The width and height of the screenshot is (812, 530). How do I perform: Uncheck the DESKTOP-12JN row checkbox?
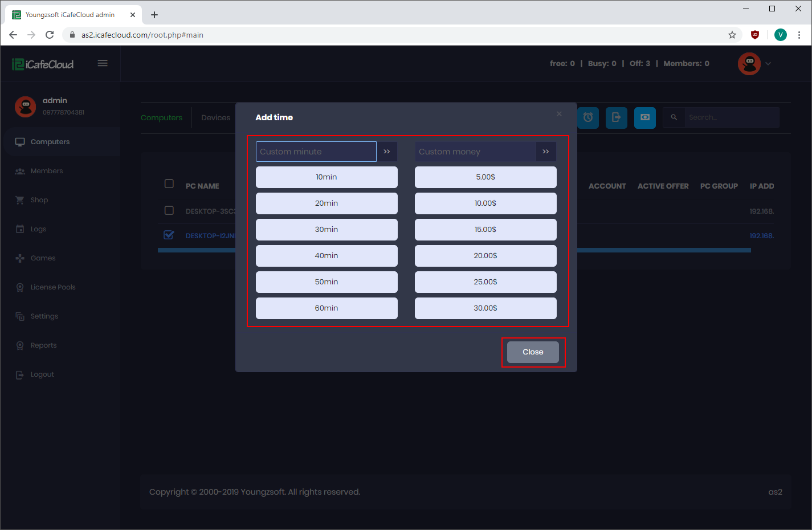[x=169, y=235]
